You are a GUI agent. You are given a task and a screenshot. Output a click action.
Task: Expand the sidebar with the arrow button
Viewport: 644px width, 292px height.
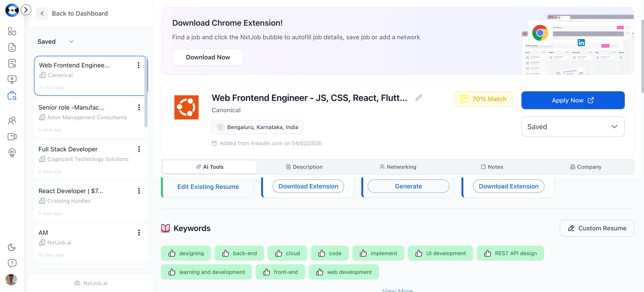[x=26, y=10]
